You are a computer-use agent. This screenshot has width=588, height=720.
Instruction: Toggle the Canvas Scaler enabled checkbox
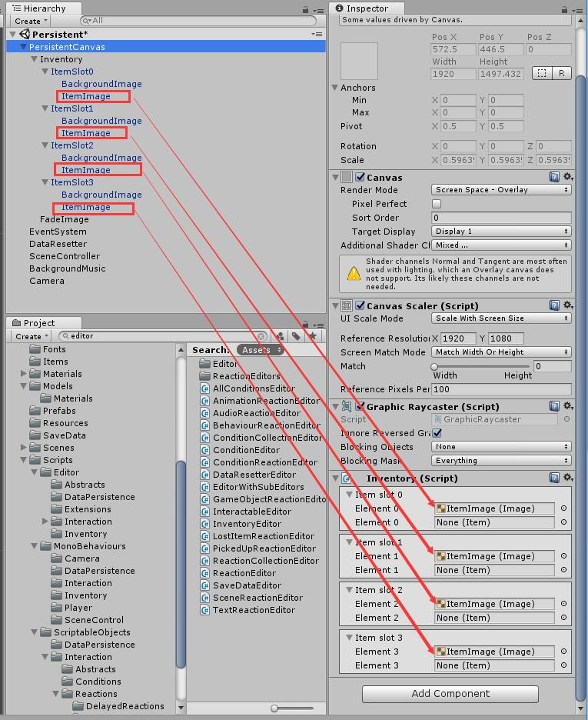click(x=360, y=305)
